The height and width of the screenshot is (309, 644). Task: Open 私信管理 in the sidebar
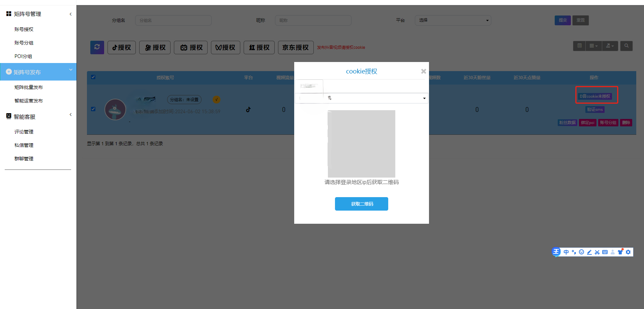tap(24, 145)
